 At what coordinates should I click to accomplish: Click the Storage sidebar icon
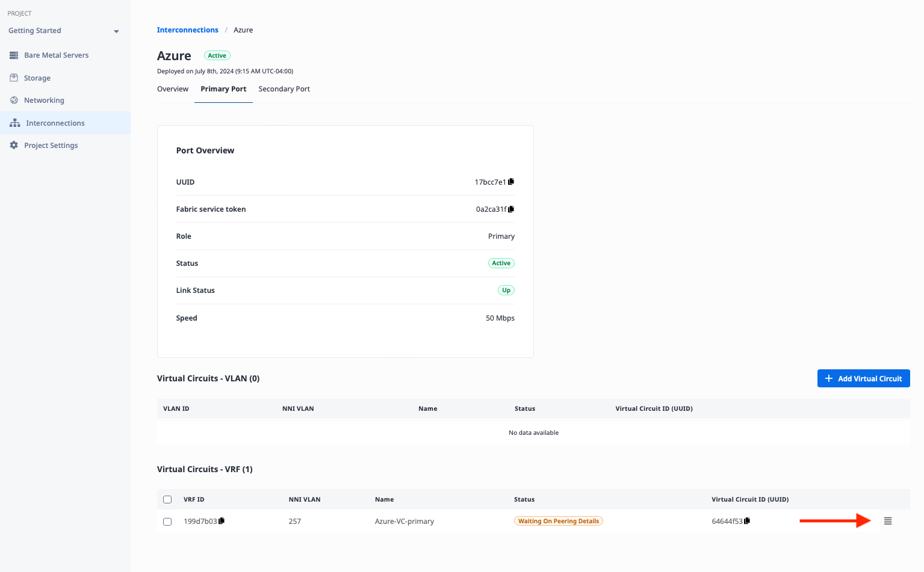pos(14,78)
